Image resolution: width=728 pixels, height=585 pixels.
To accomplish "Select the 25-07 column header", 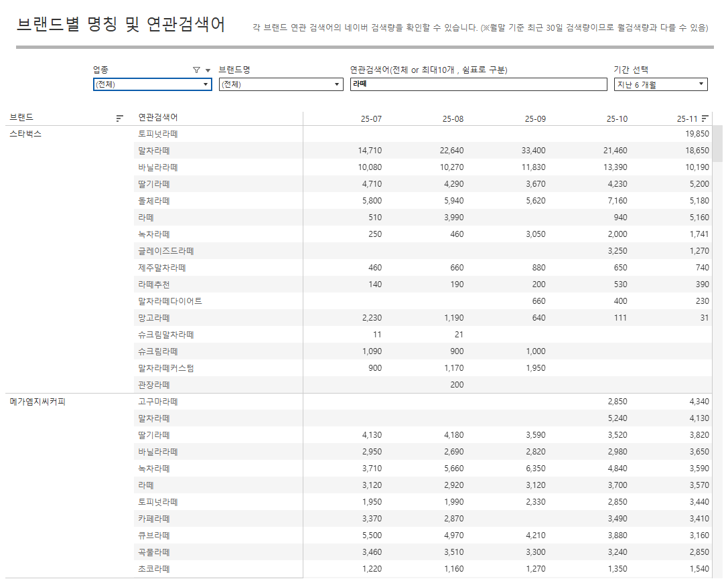I will (x=371, y=119).
